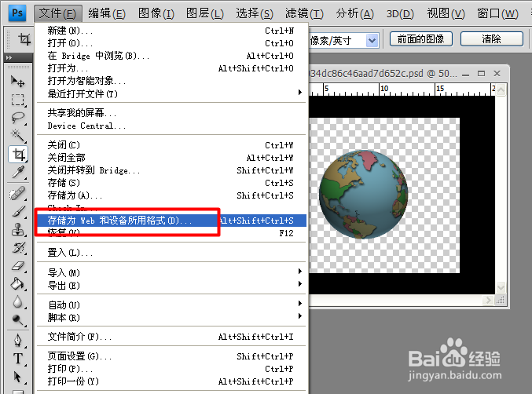Open the 图层 menu
The height and width of the screenshot is (394, 532).
click(205, 13)
